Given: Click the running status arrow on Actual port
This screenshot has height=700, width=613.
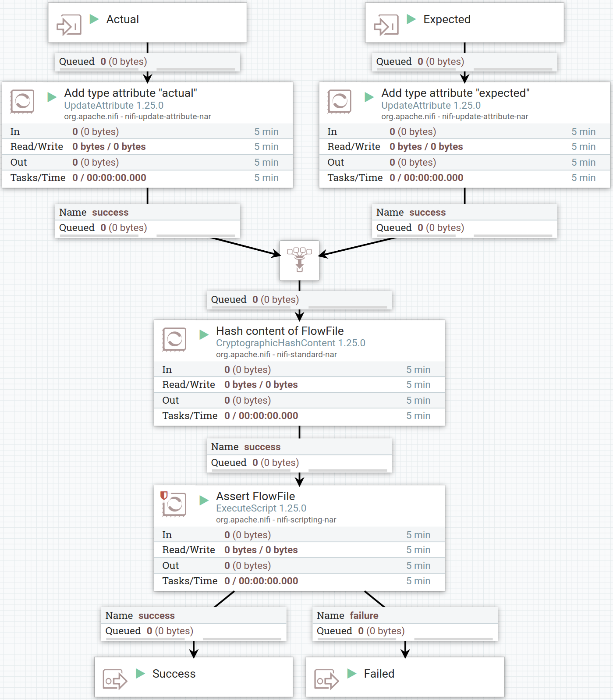Looking at the screenshot, I should tap(94, 19).
